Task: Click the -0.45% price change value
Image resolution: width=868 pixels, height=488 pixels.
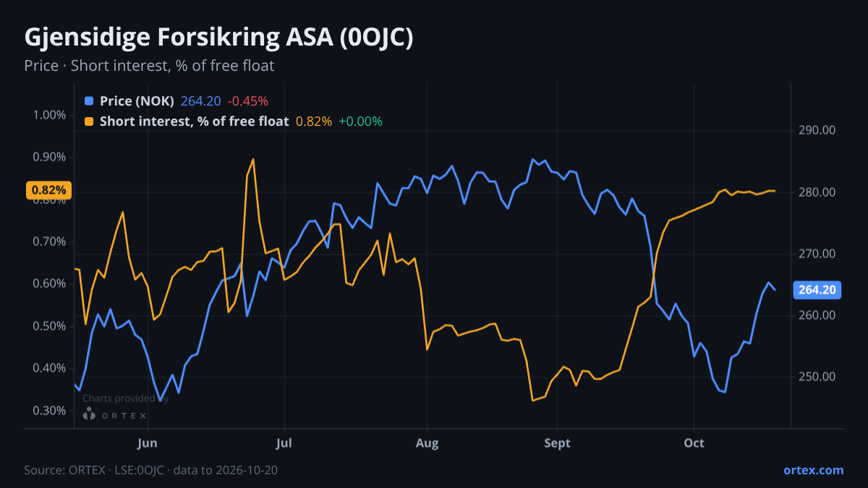Action: tap(247, 101)
